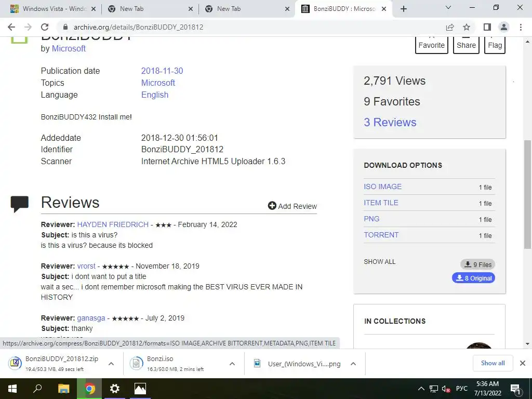Bookmark this page with star icon
Screen dimensions: 532x399
(x=467, y=27)
